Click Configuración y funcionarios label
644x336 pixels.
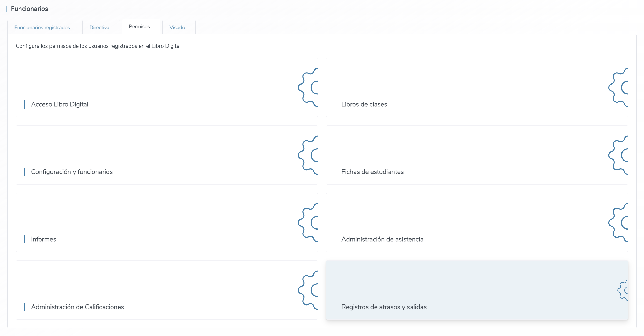click(72, 172)
